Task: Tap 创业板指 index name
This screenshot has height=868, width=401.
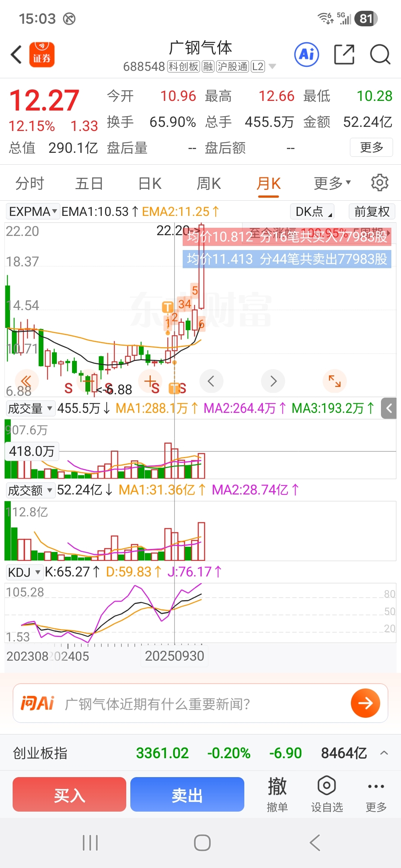Action: (x=40, y=753)
